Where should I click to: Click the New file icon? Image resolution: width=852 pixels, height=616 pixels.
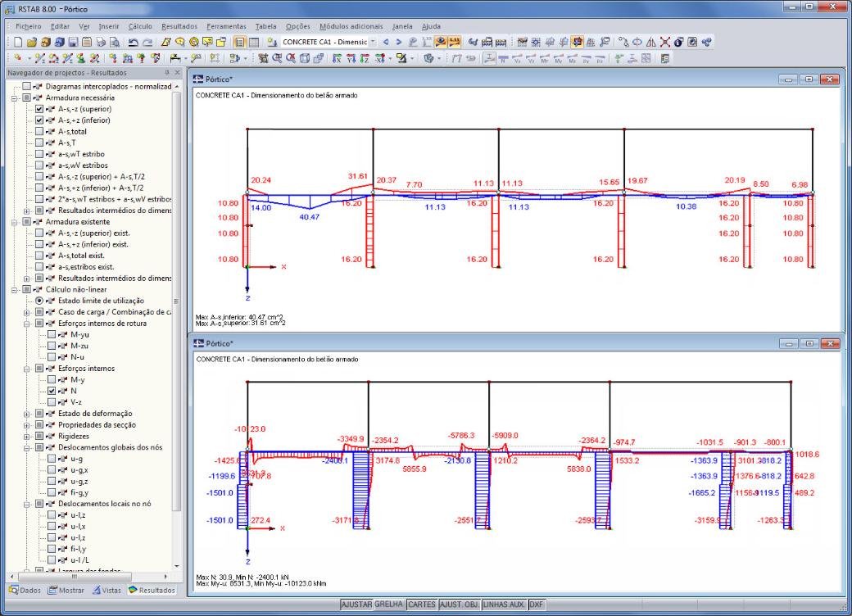click(19, 42)
